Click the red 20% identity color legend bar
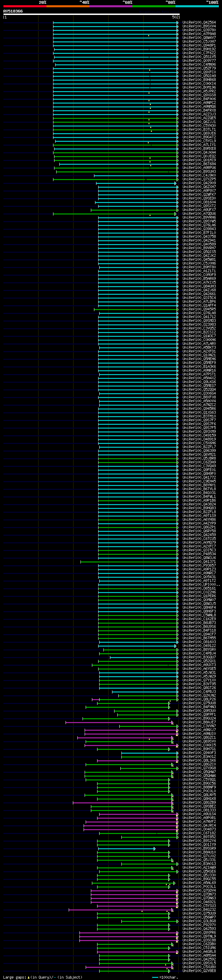Viewport: 222px width, 980px height. pyautogui.click(x=25, y=6)
